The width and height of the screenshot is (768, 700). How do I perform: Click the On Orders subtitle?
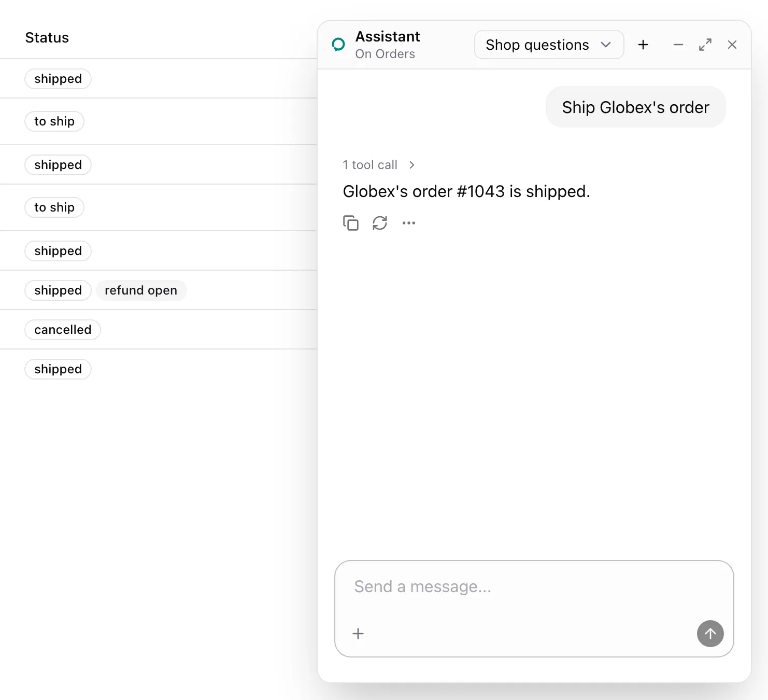385,54
